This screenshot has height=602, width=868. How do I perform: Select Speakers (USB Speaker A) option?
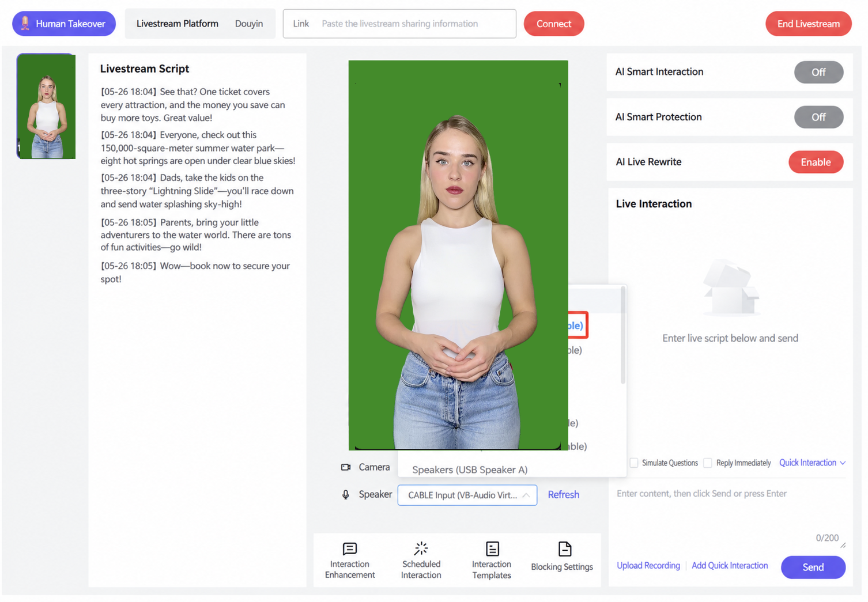point(470,470)
